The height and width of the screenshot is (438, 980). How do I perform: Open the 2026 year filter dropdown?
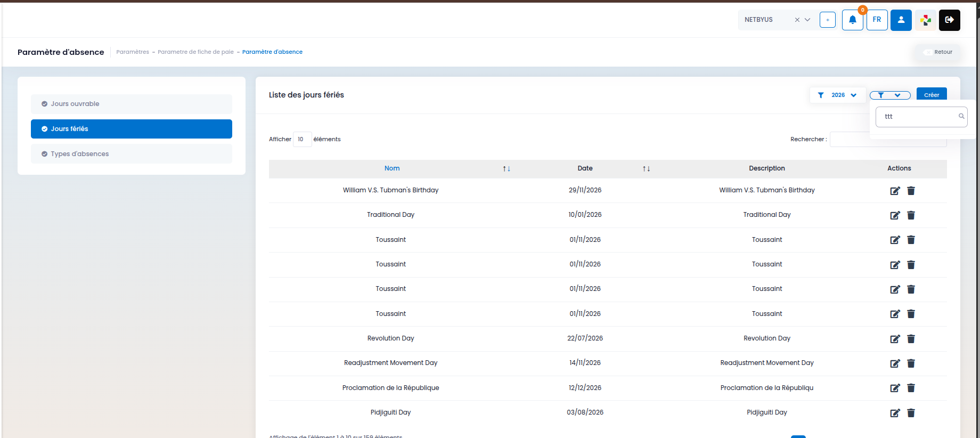837,95
